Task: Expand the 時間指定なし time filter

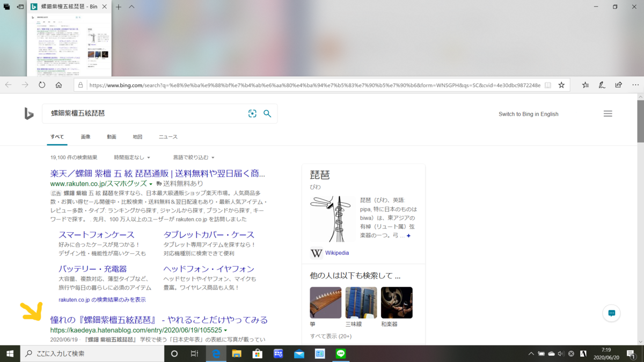Action: coord(132,158)
